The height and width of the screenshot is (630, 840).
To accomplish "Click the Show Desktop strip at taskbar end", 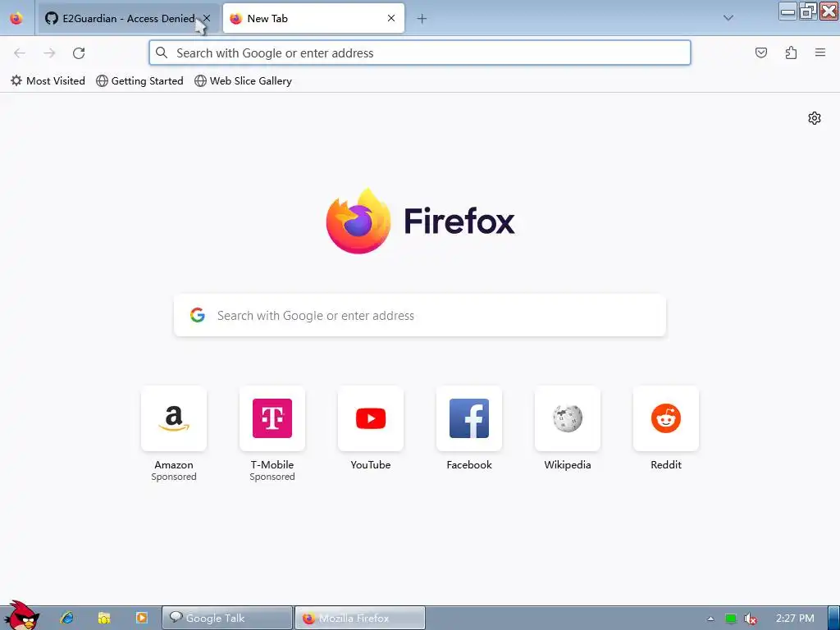I will (833, 619).
